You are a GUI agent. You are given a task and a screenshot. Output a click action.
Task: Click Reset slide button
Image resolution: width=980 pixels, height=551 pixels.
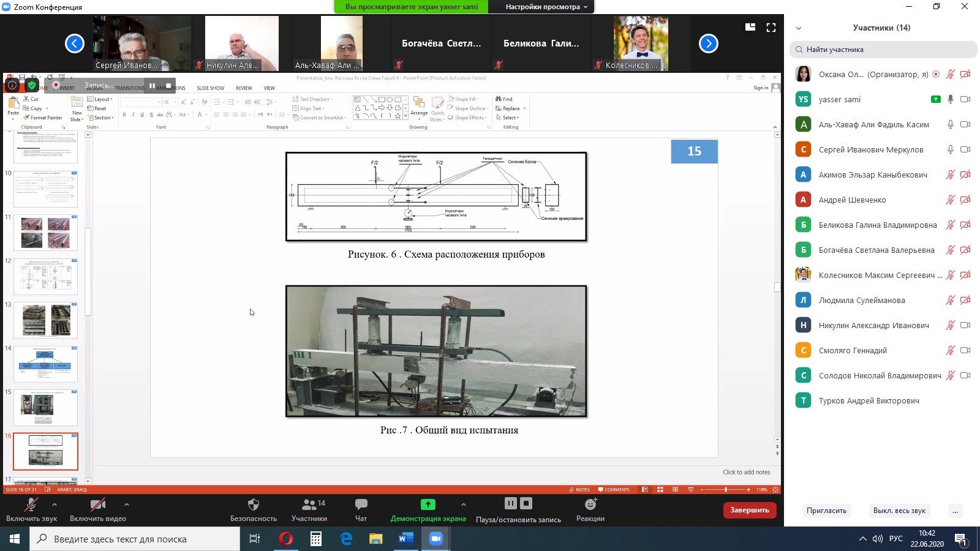click(97, 108)
